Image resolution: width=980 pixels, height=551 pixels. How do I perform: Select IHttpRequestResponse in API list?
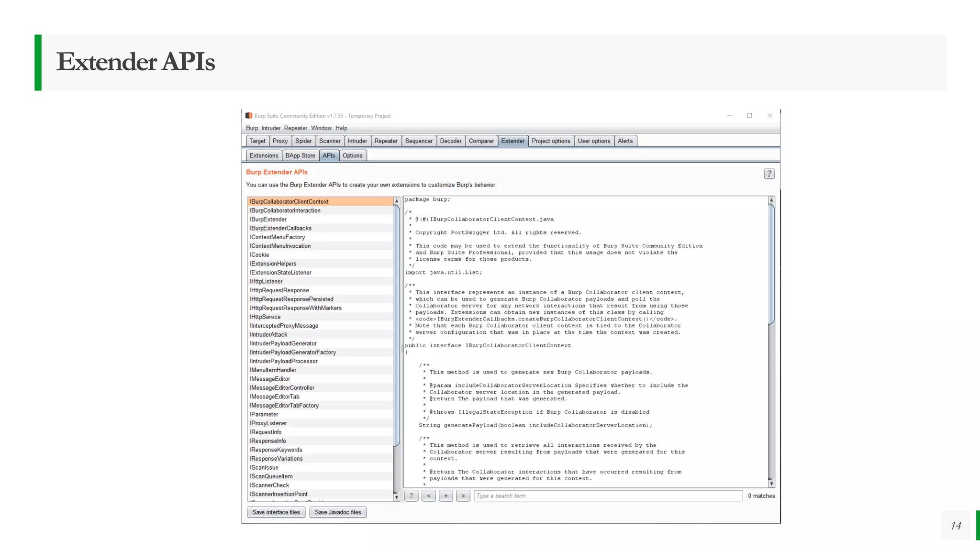(x=320, y=290)
